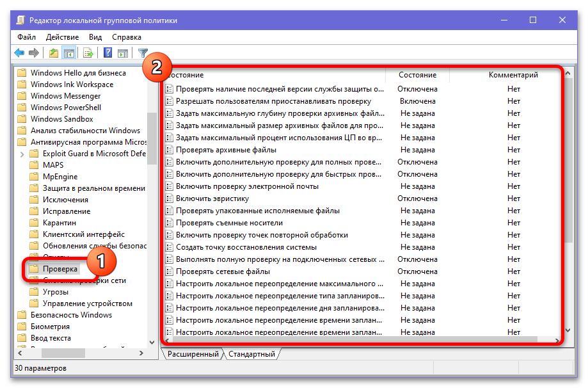The width and height of the screenshot is (588, 388).
Task: Click the Export list toolbar icon
Action: (x=88, y=53)
